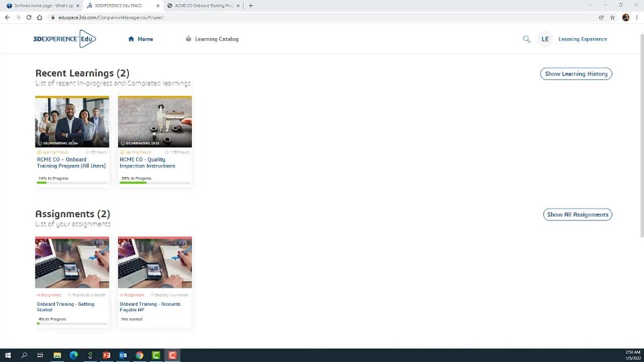Reload the page with the refresh icon
The image size is (644, 362).
tap(29, 17)
